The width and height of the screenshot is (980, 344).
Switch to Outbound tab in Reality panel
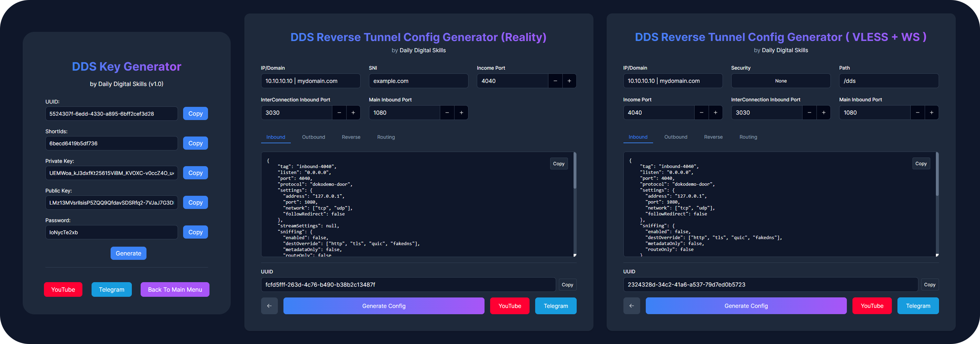[x=313, y=137]
